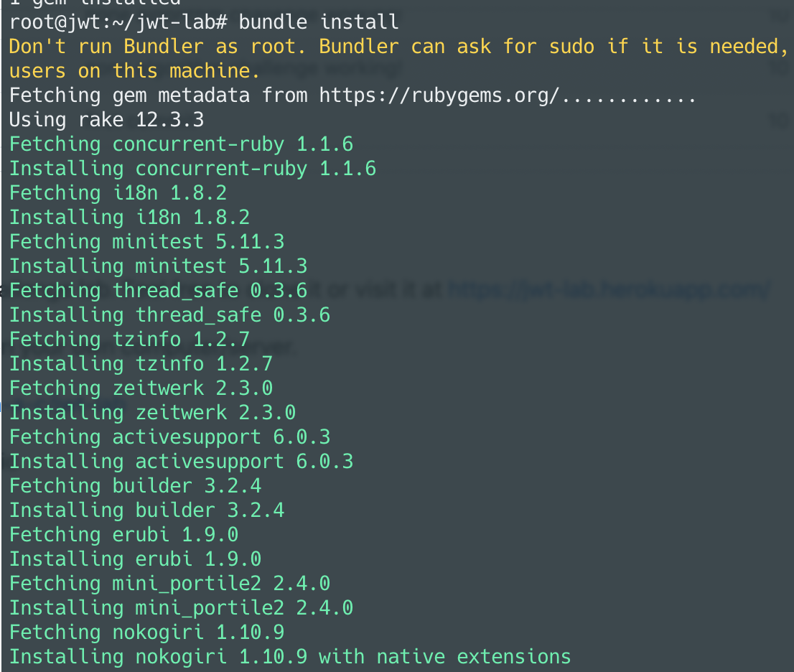The width and height of the screenshot is (794, 672).
Task: Click 'Installing nokogiri 1.10.9 with native extensions' line
Action: click(290, 656)
